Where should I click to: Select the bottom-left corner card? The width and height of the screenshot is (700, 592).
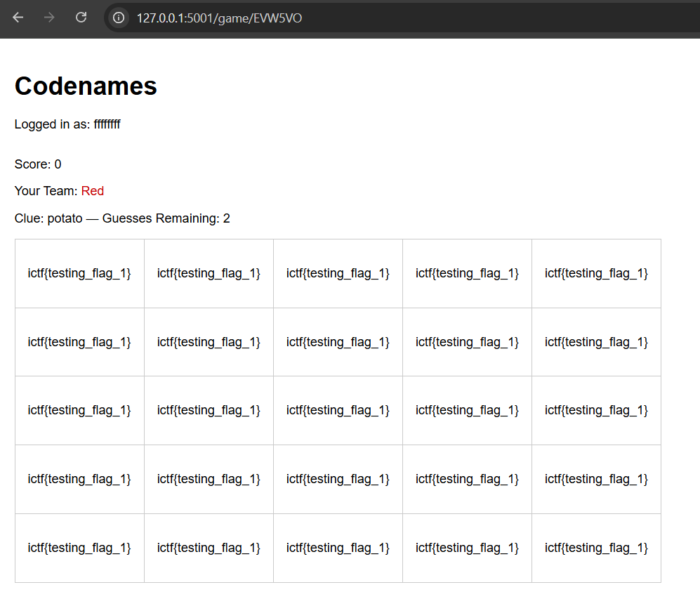tap(79, 548)
